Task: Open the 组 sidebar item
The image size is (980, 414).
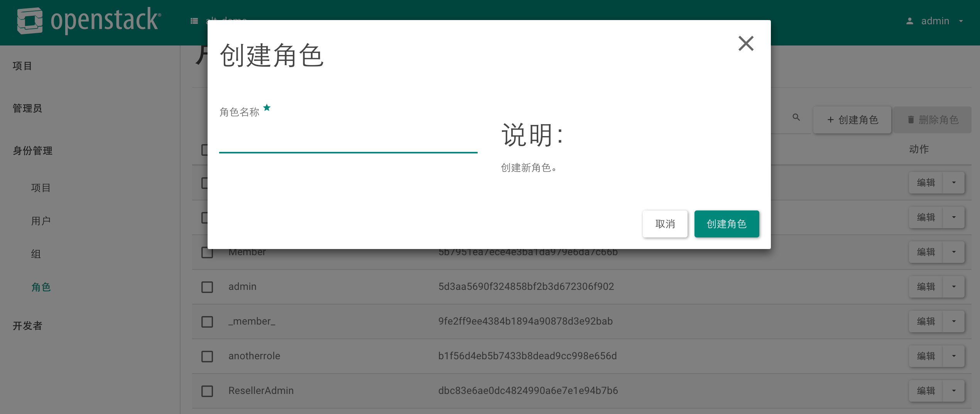Action: tap(36, 254)
